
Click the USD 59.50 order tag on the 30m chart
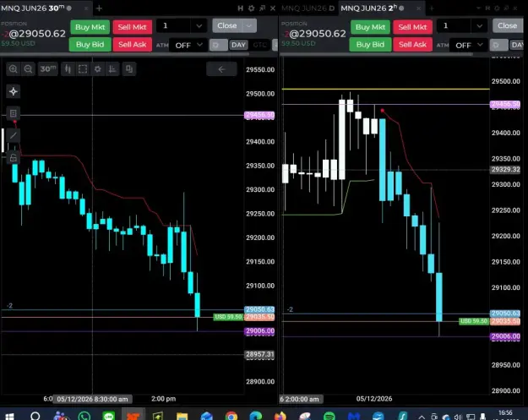coord(228,317)
